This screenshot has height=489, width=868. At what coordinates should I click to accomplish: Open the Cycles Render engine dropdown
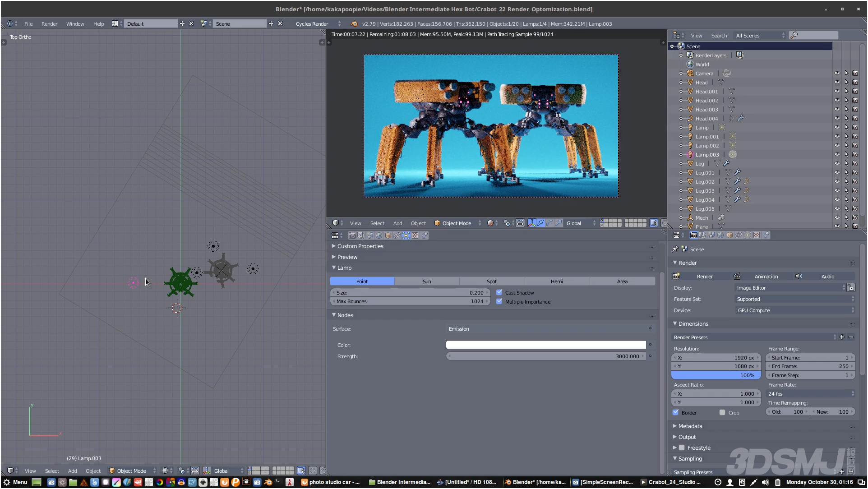(x=318, y=24)
